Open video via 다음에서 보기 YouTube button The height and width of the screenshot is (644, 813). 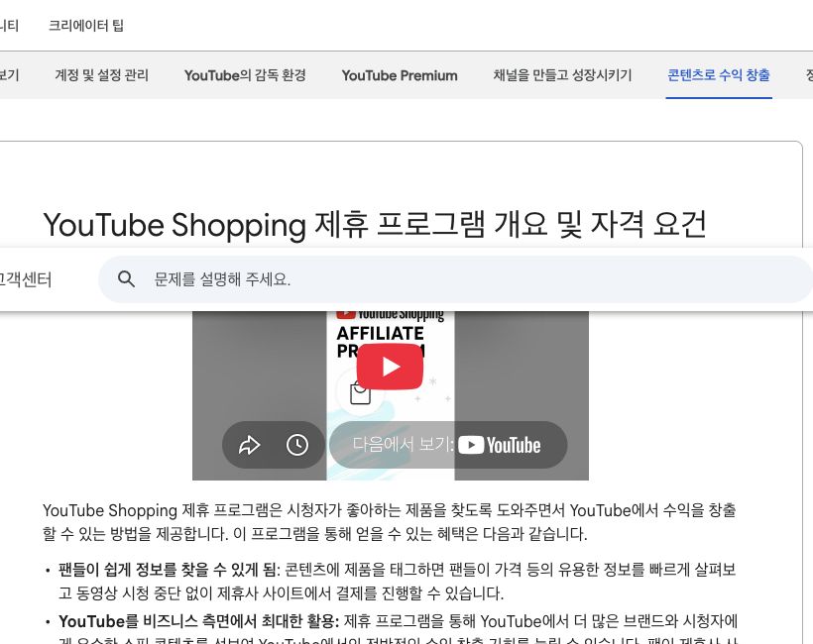[448, 445]
